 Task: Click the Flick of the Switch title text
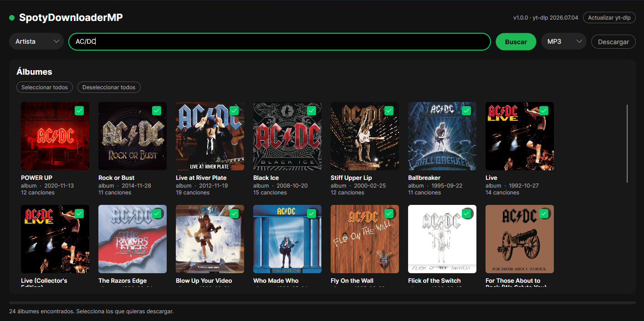pos(434,280)
